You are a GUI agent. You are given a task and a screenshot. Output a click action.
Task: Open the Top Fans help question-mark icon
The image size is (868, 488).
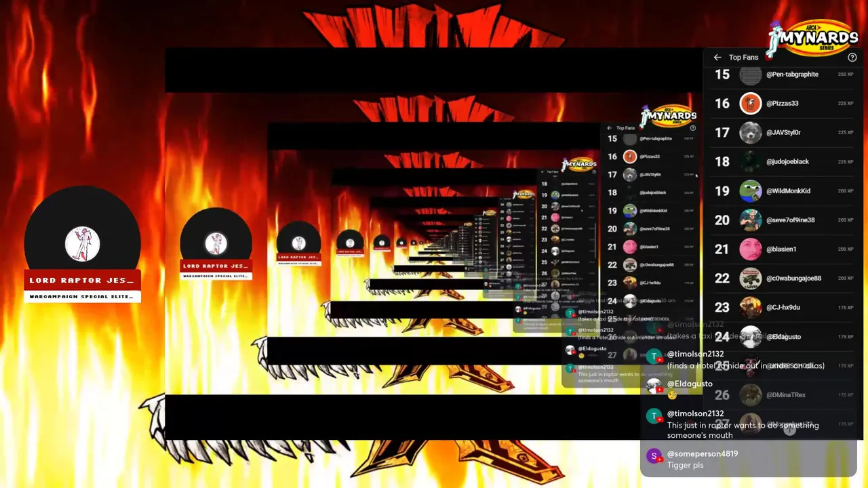[x=852, y=58]
